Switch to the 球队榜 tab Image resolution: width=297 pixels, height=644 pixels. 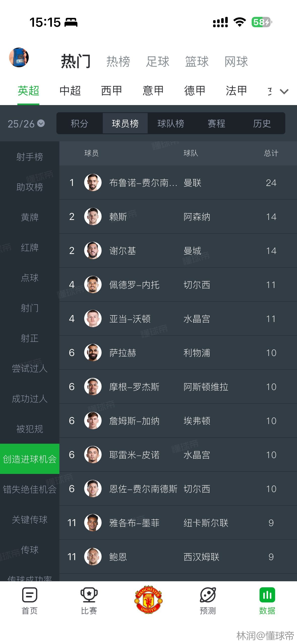click(171, 123)
